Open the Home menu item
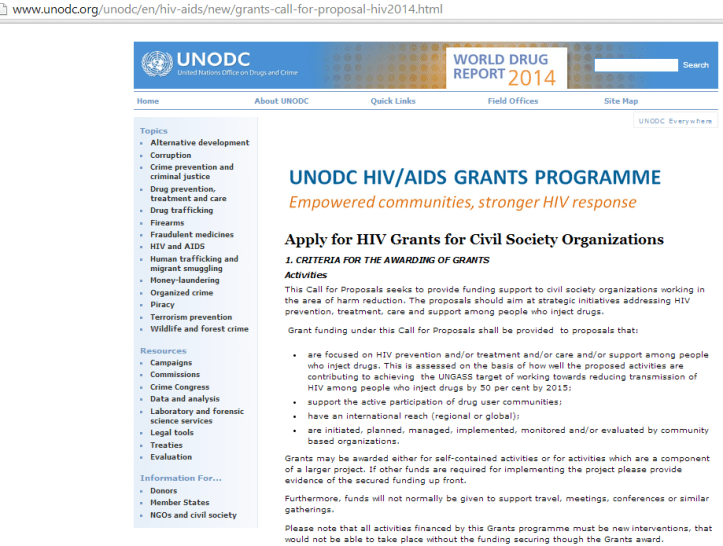 148,101
